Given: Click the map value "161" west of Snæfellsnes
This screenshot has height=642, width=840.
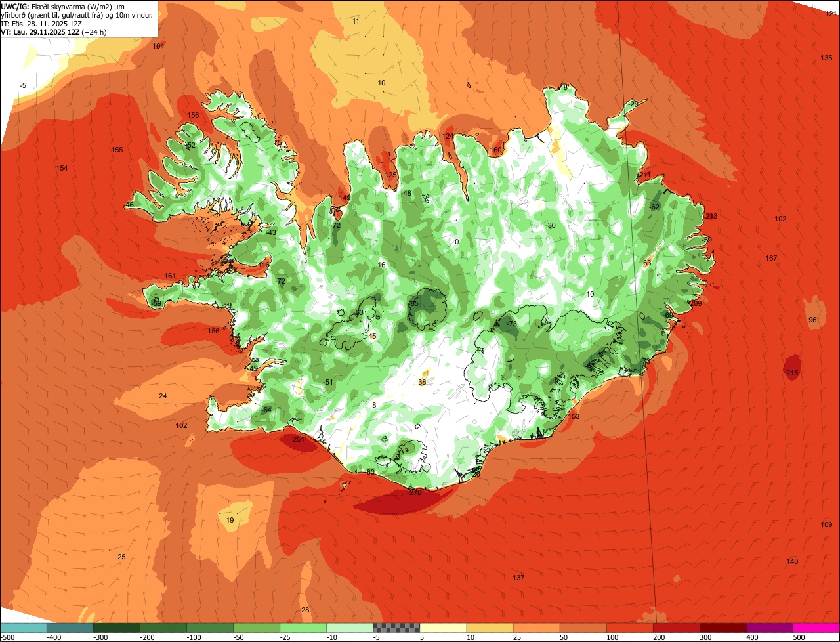Looking at the screenshot, I should (170, 276).
